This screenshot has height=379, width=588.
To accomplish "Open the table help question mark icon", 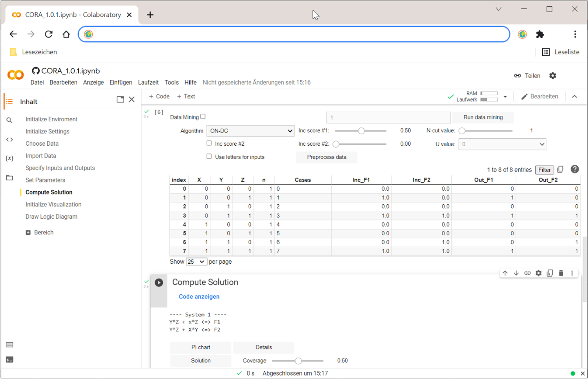I will click(575, 169).
